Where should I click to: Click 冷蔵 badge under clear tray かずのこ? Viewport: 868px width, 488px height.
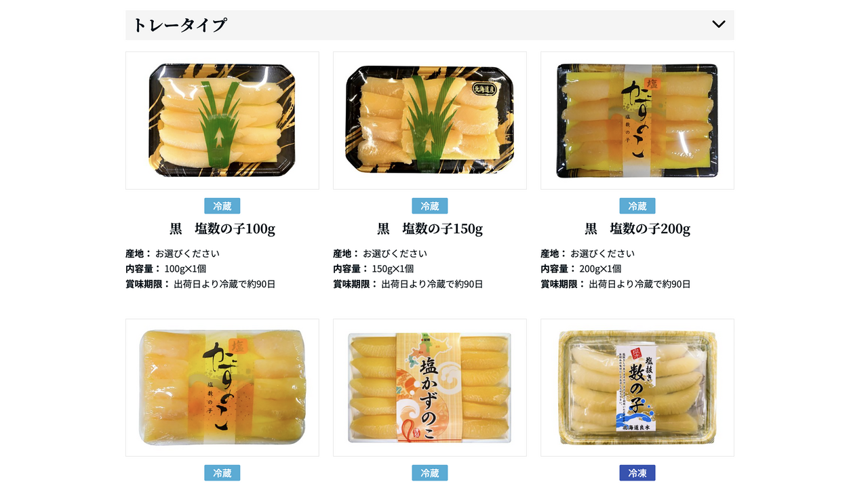click(222, 473)
